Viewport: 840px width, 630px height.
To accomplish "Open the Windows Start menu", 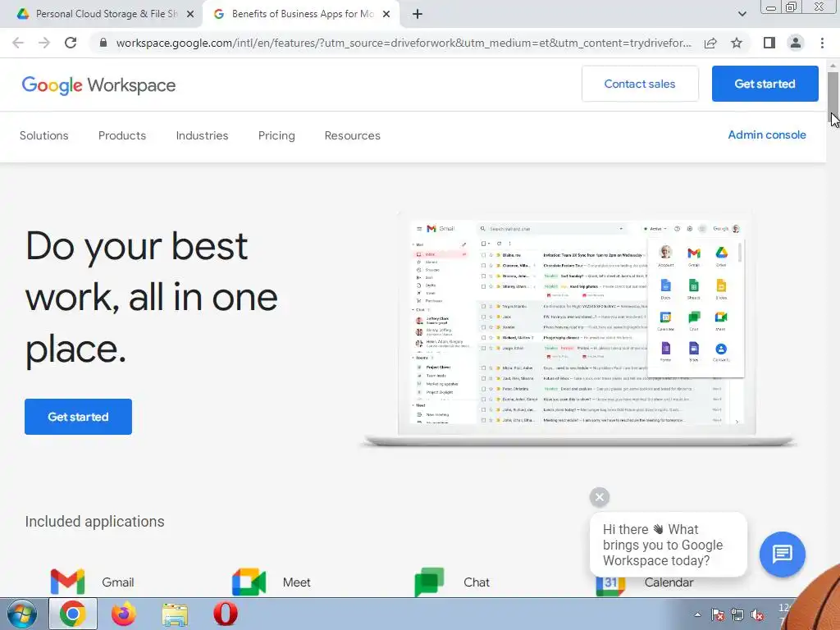I will pos(21,614).
